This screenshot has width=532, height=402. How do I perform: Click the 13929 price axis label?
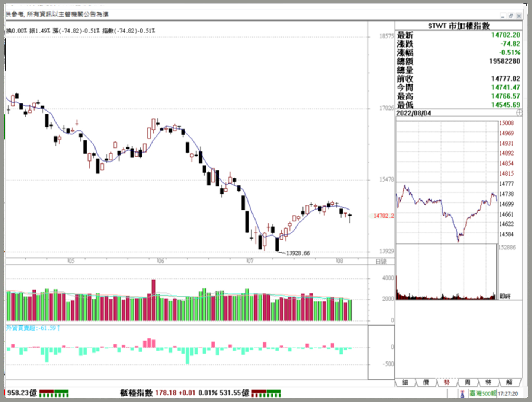(387, 251)
